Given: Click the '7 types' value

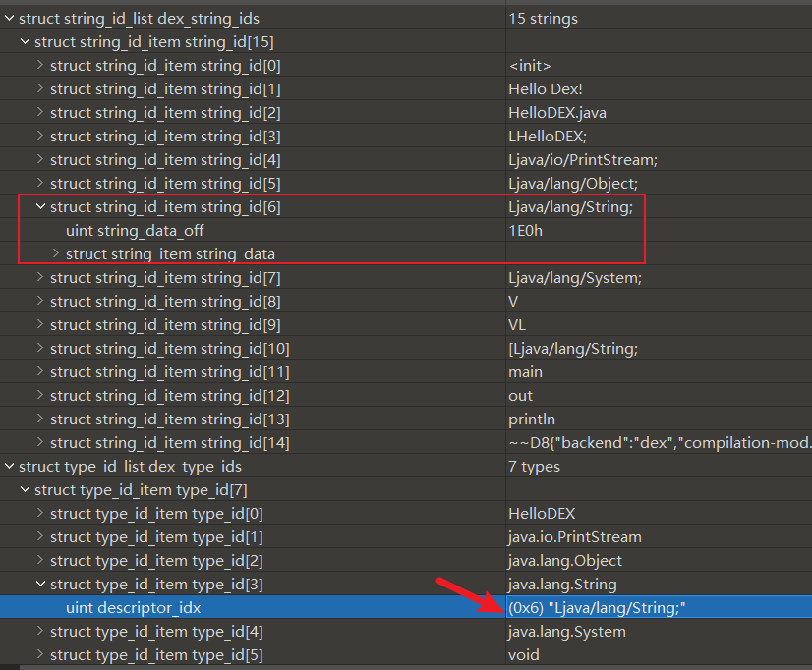Looking at the screenshot, I should [x=534, y=467].
